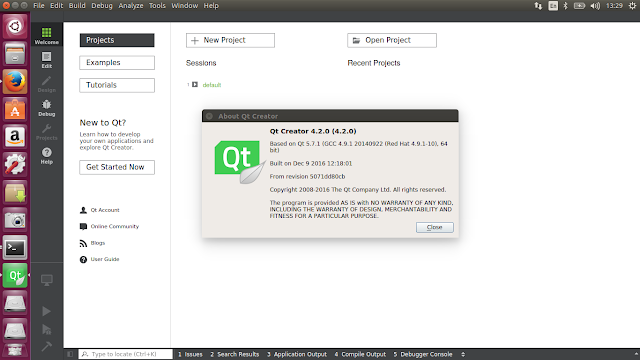The height and width of the screenshot is (360, 640).
Task: Show the Application Output pane
Action: [297, 354]
